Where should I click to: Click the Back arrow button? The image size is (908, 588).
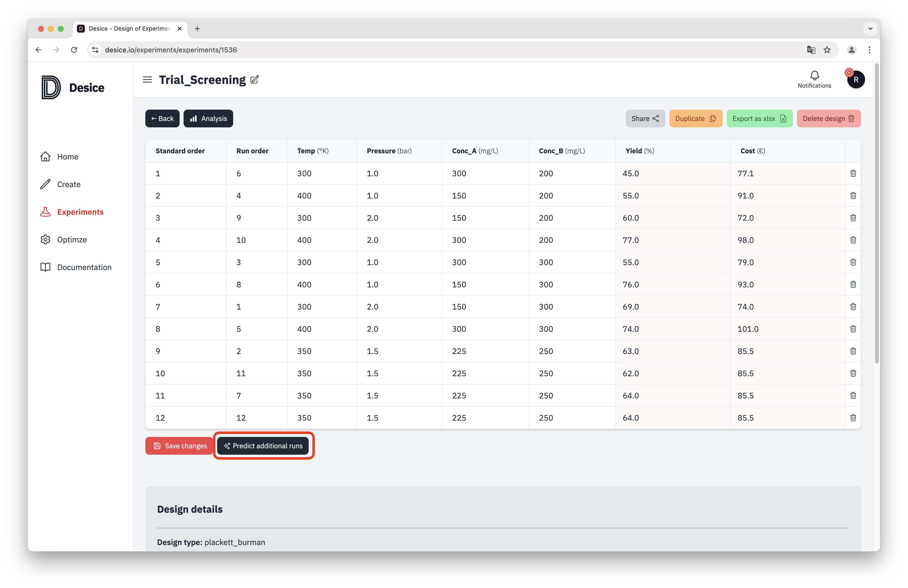[x=161, y=118]
